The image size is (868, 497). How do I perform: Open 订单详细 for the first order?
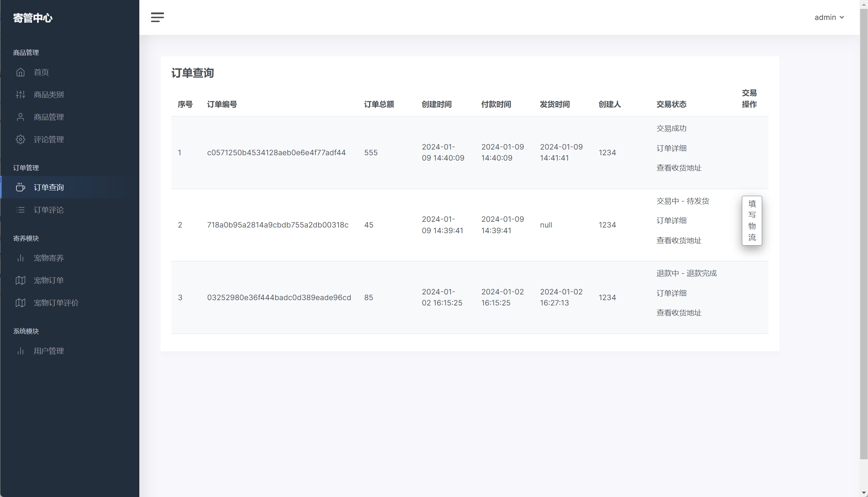(x=671, y=148)
